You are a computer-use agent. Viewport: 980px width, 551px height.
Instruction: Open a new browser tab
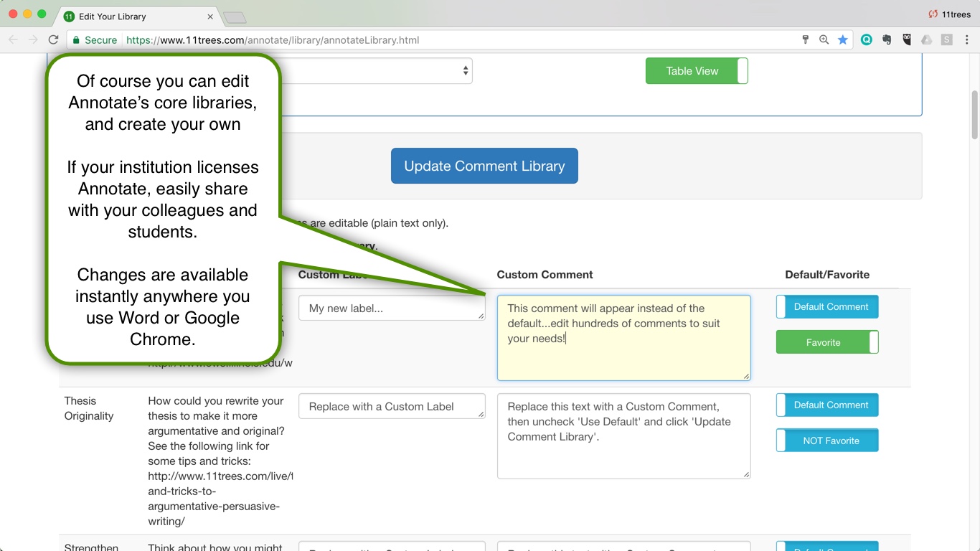click(235, 17)
